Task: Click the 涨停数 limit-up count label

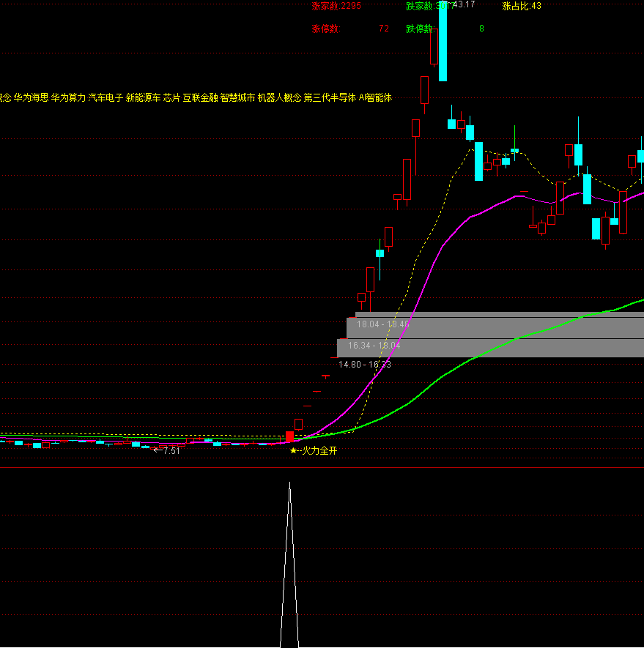Action: [x=325, y=29]
